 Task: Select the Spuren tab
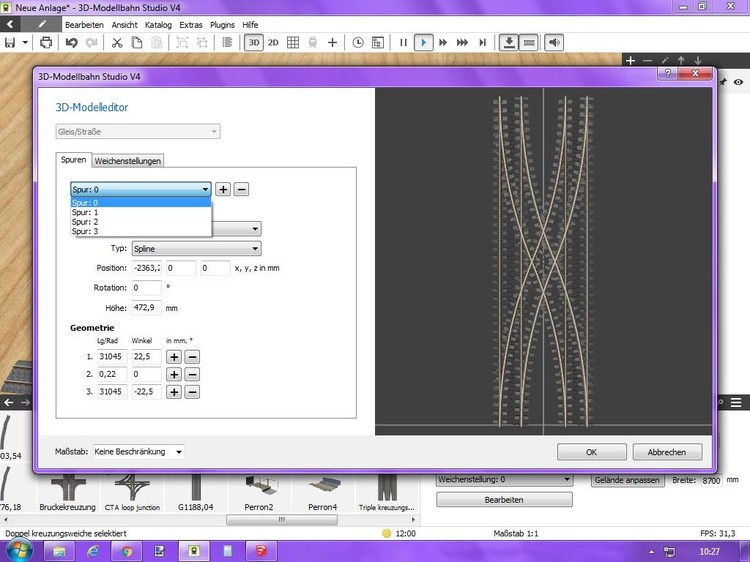[x=73, y=160]
